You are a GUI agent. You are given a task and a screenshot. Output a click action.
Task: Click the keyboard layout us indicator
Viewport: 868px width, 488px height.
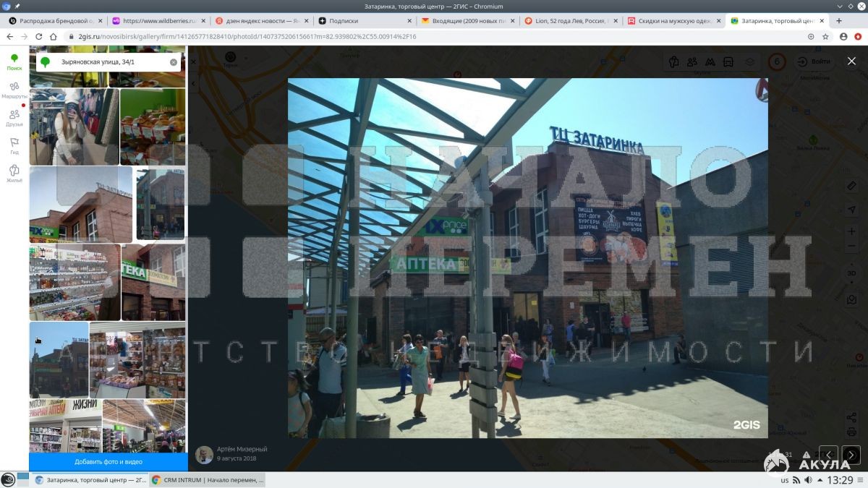(x=785, y=480)
